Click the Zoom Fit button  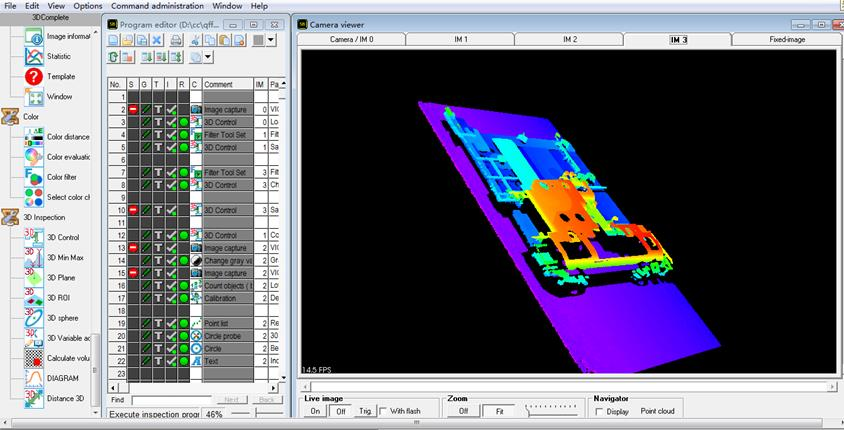pyautogui.click(x=498, y=411)
